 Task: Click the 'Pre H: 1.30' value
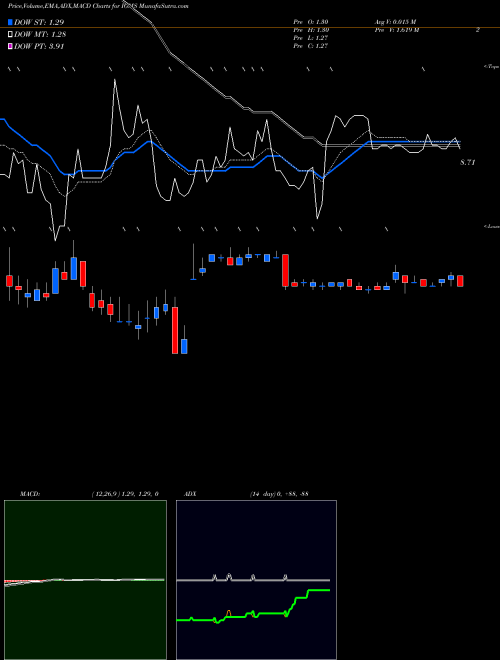(311, 30)
